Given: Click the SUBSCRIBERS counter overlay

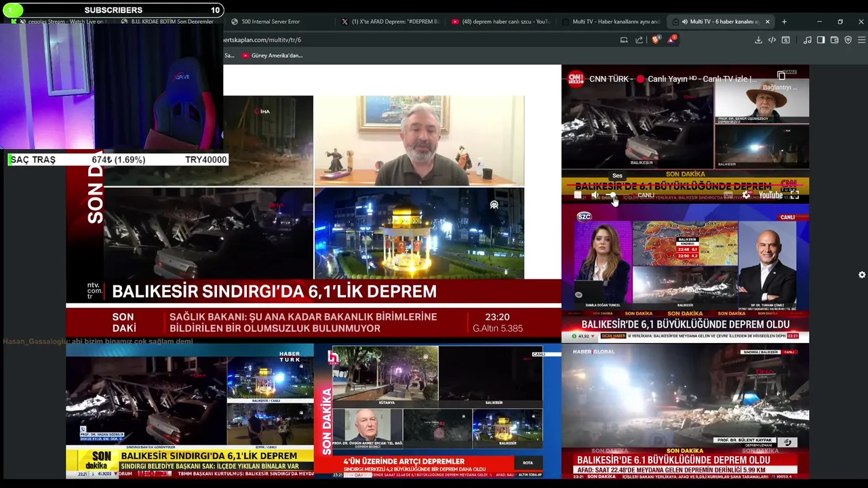Looking at the screenshot, I should [113, 10].
